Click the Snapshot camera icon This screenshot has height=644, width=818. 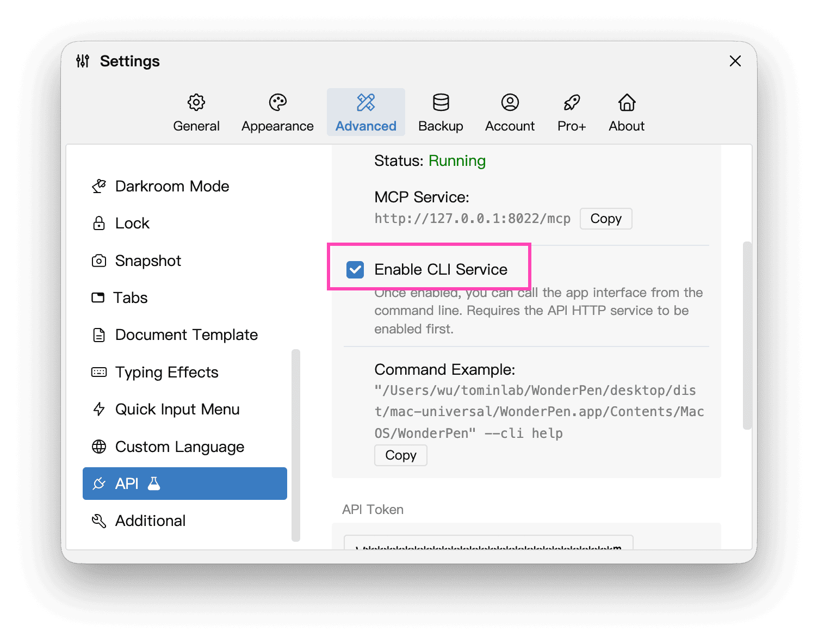pyautogui.click(x=99, y=261)
